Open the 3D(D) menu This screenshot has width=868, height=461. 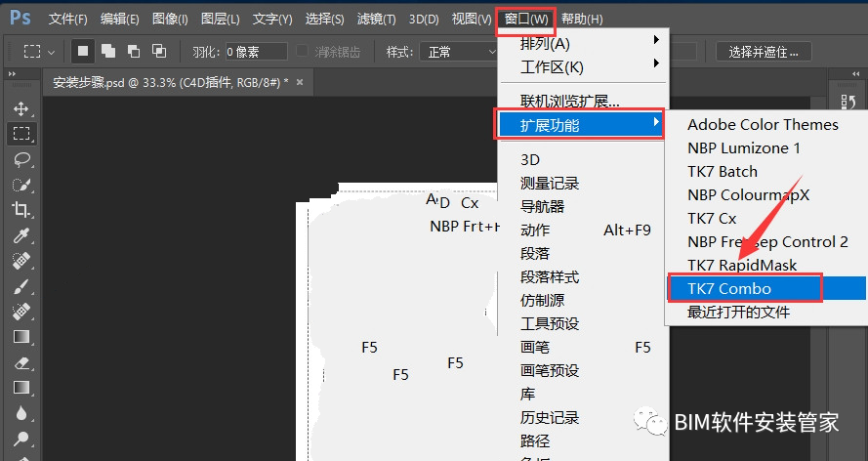[424, 19]
